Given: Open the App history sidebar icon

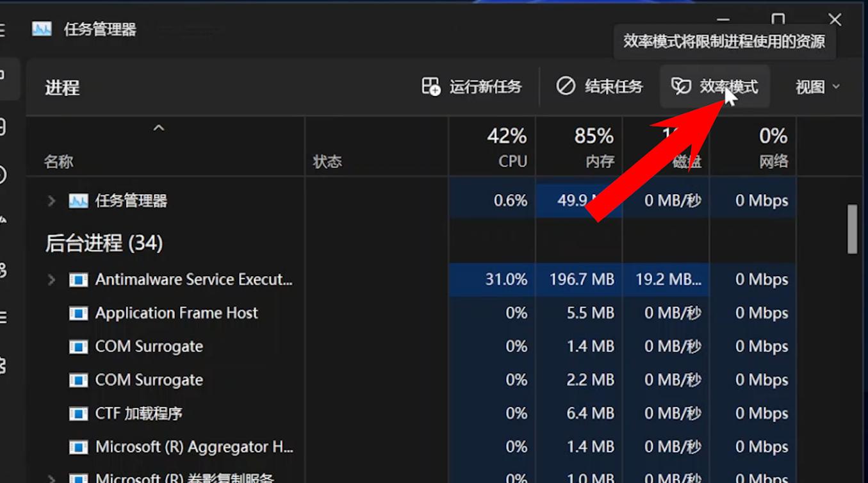Looking at the screenshot, I should [x=3, y=175].
